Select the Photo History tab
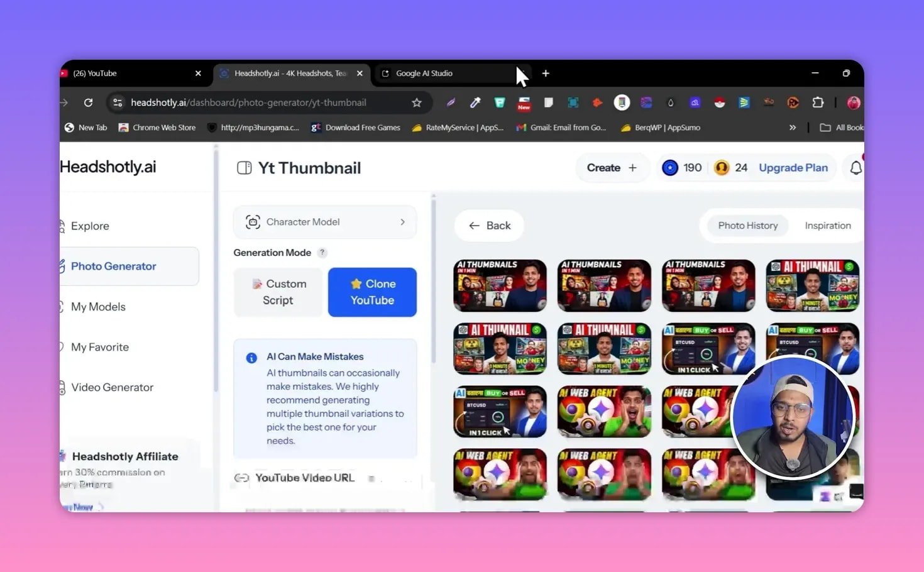The image size is (924, 572). 747,225
